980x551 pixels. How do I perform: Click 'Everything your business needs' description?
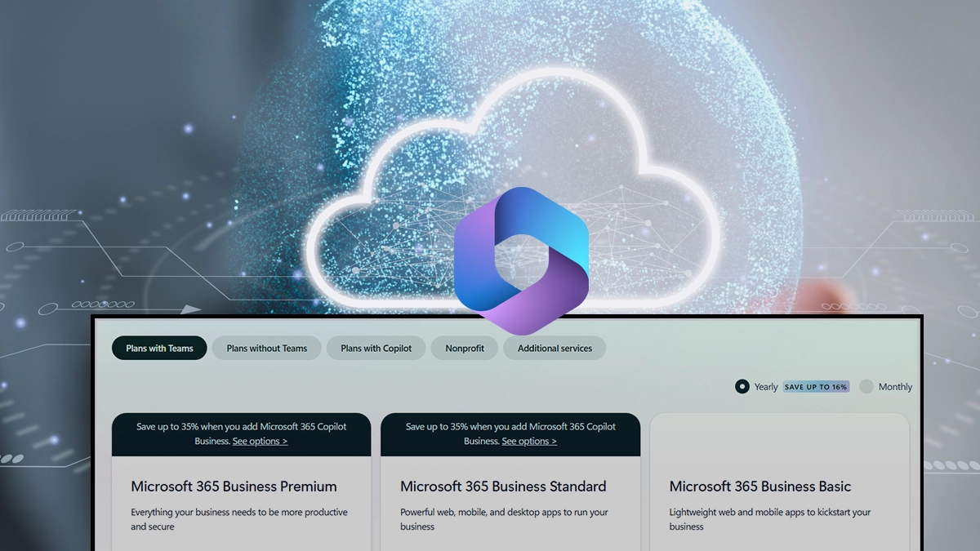[x=239, y=519]
